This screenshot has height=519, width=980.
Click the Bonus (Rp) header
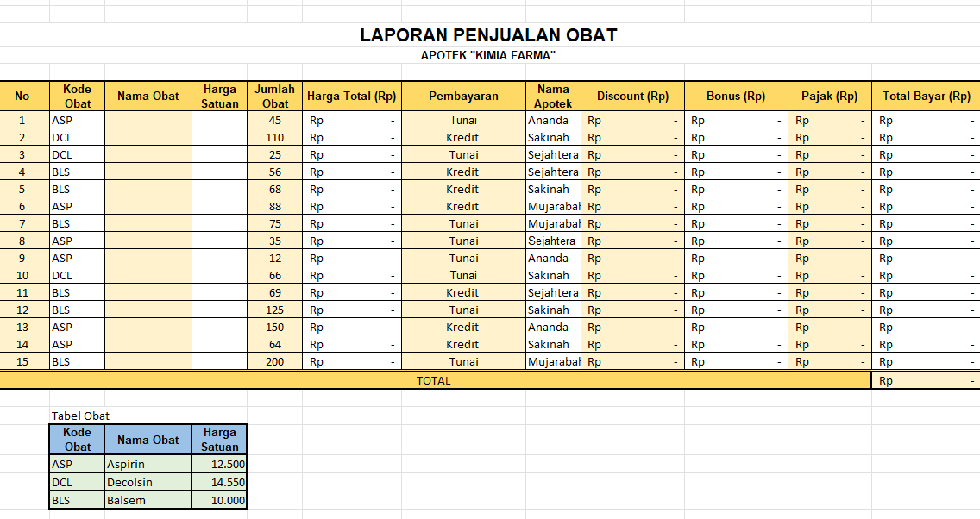tap(736, 97)
